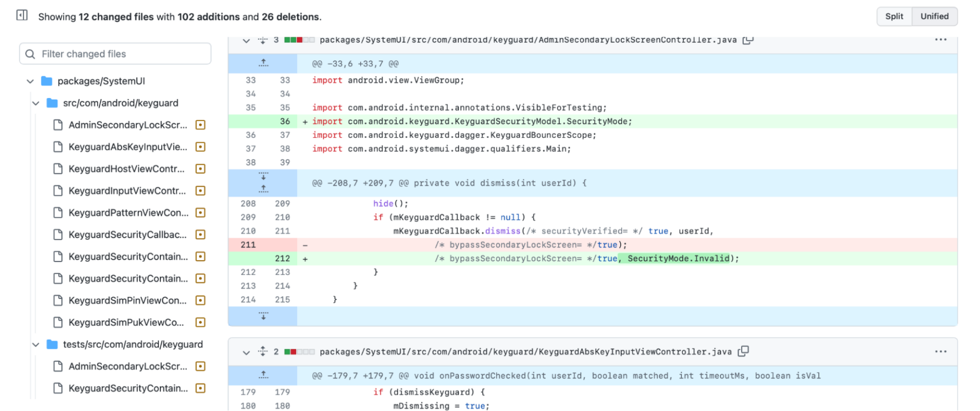Collapse tests/src/com/android/keyguard folder
Image resolution: width=980 pixels, height=411 pixels.
(x=36, y=345)
